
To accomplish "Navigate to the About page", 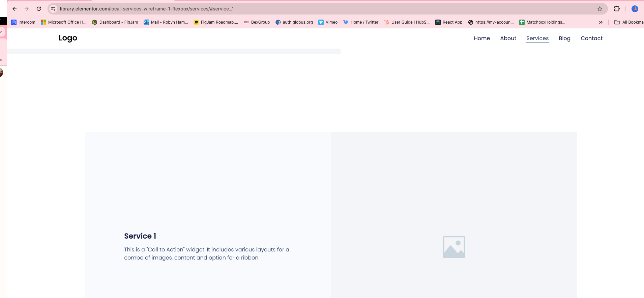I will (x=508, y=38).
